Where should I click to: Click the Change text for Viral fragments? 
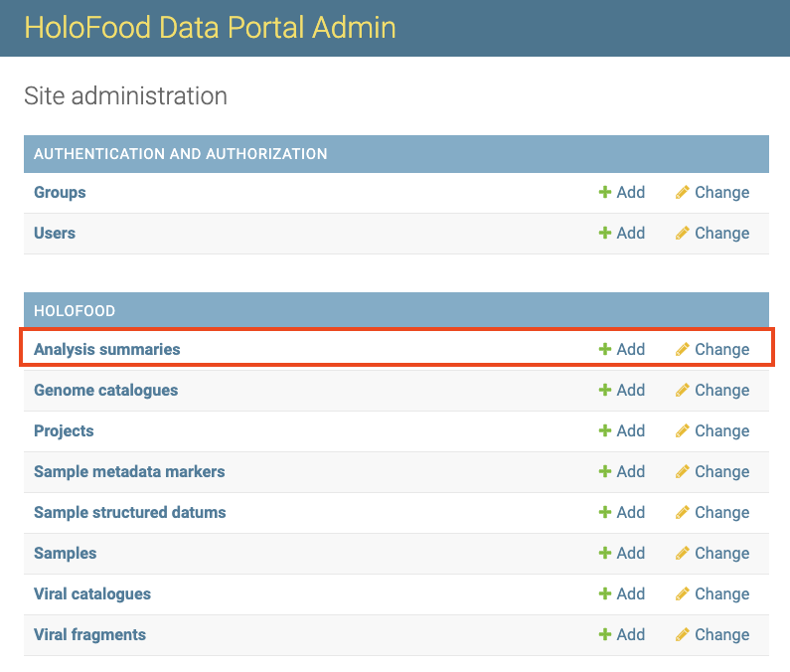(722, 634)
